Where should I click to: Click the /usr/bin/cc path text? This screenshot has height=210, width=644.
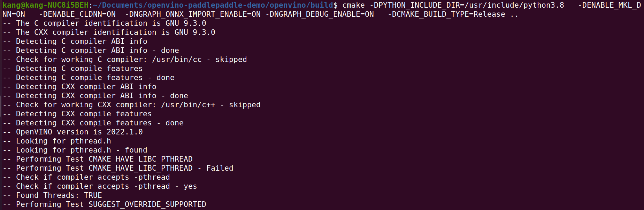[177, 60]
